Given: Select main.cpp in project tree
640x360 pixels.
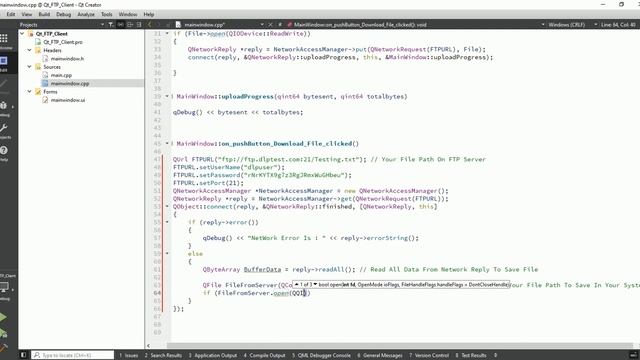Looking at the screenshot, I should point(61,75).
